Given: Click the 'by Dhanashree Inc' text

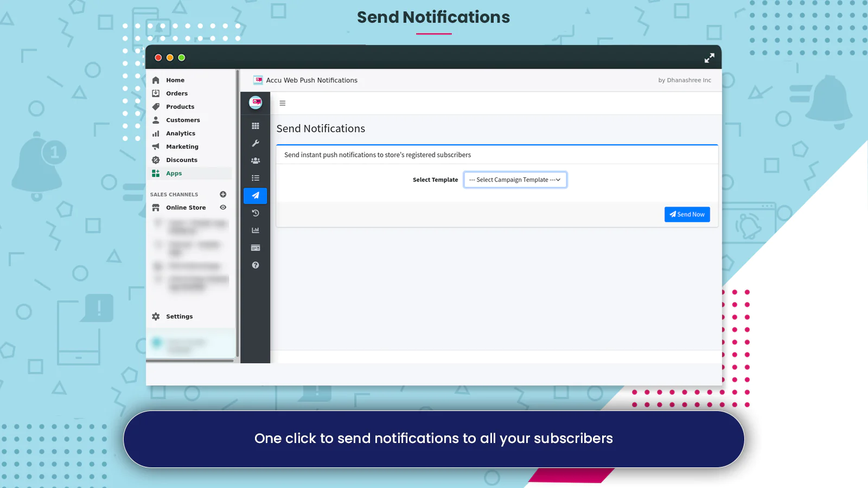Looking at the screenshot, I should [685, 80].
